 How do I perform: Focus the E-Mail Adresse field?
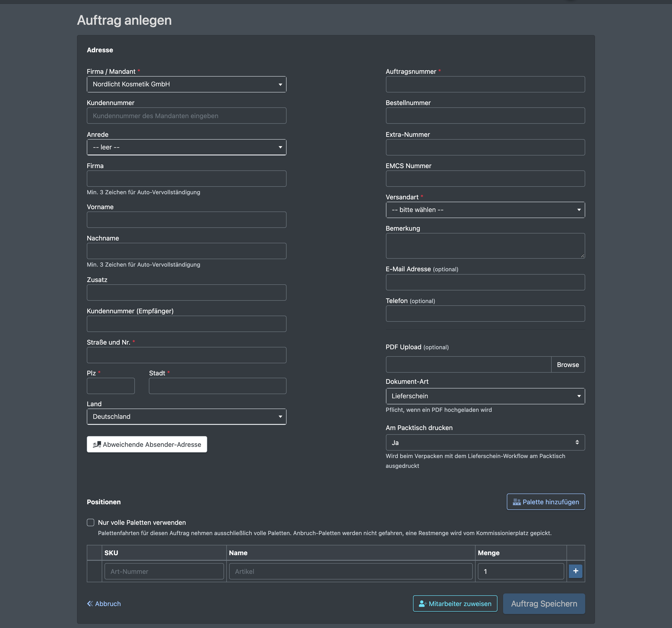point(485,282)
